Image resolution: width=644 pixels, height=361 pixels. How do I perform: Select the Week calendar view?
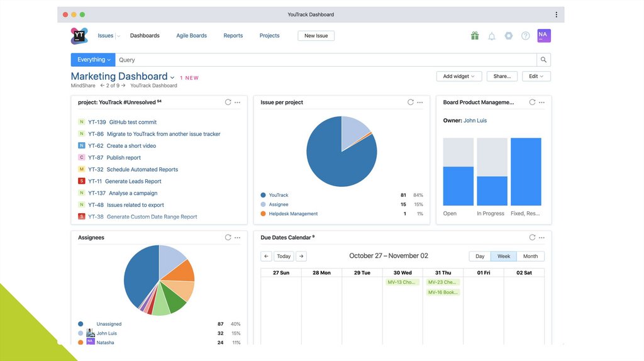504,256
